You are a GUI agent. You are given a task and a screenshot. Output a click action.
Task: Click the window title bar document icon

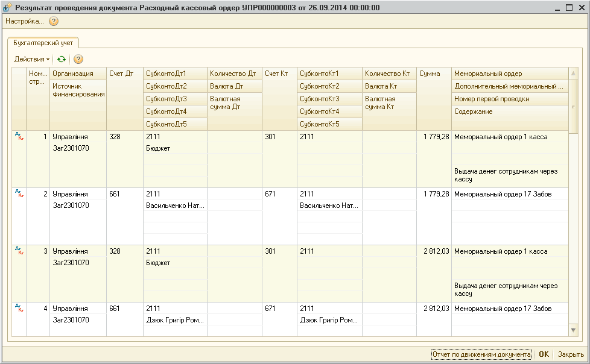tap(7, 7)
